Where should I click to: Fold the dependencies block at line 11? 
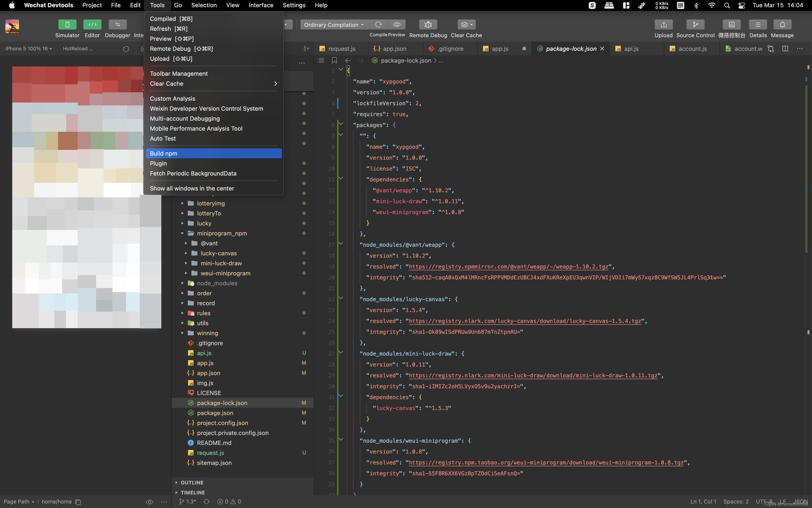(x=341, y=178)
